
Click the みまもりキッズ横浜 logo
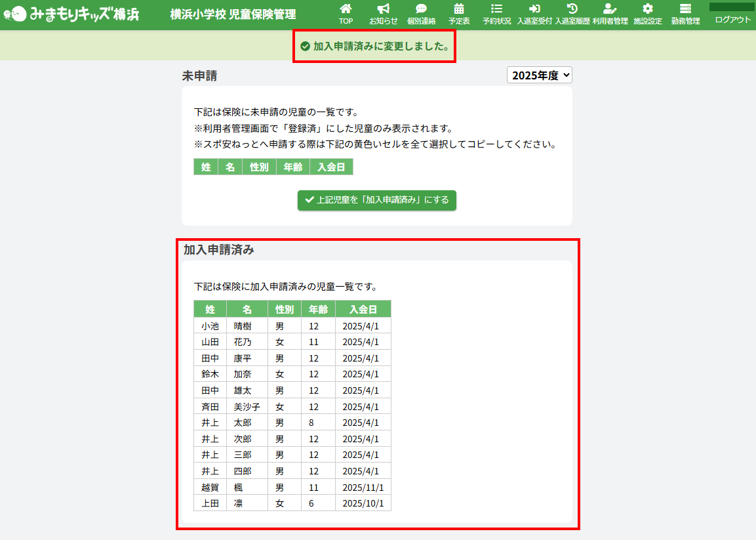point(71,14)
